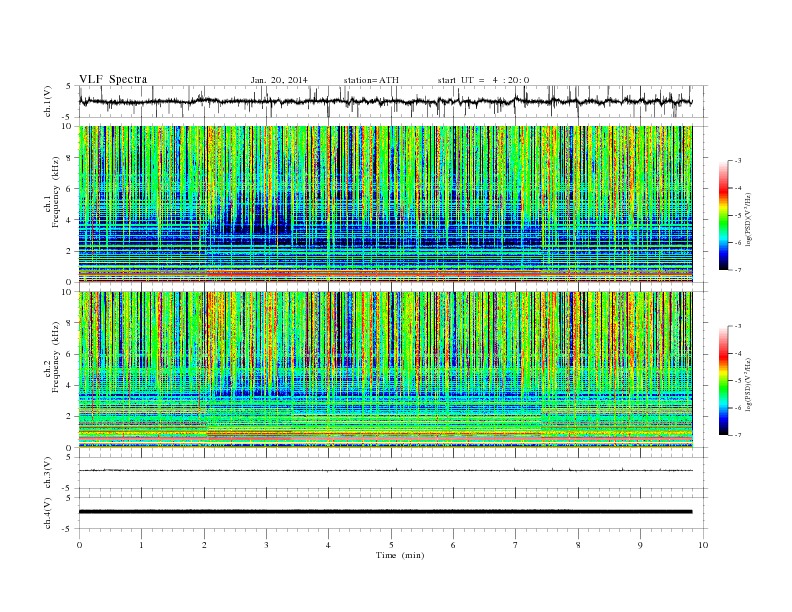The image size is (792, 612).
Task: Click the "8" minute tick on time axis
Action: pyautogui.click(x=578, y=545)
